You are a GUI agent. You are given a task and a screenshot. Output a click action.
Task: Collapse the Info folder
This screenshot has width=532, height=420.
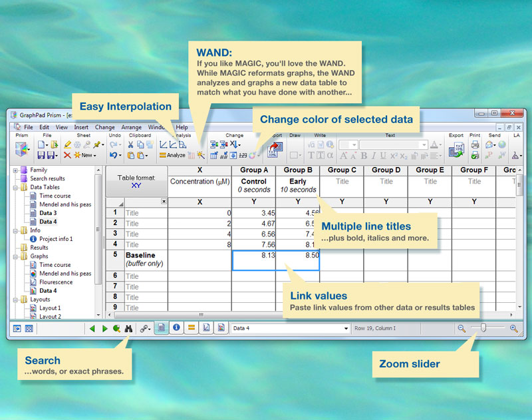point(15,230)
